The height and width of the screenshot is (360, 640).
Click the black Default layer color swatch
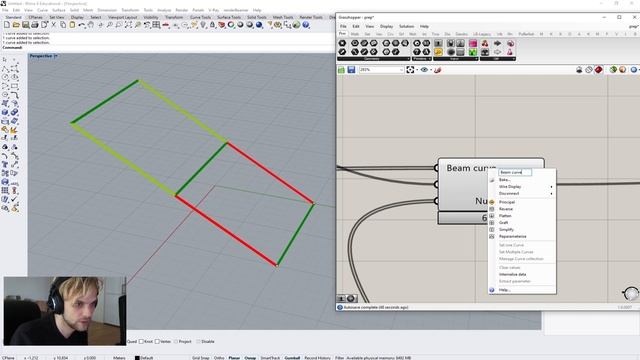pyautogui.click(x=137, y=358)
